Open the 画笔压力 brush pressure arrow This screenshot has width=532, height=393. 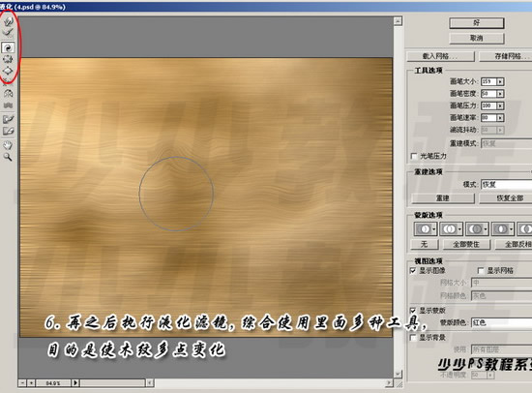[500, 106]
